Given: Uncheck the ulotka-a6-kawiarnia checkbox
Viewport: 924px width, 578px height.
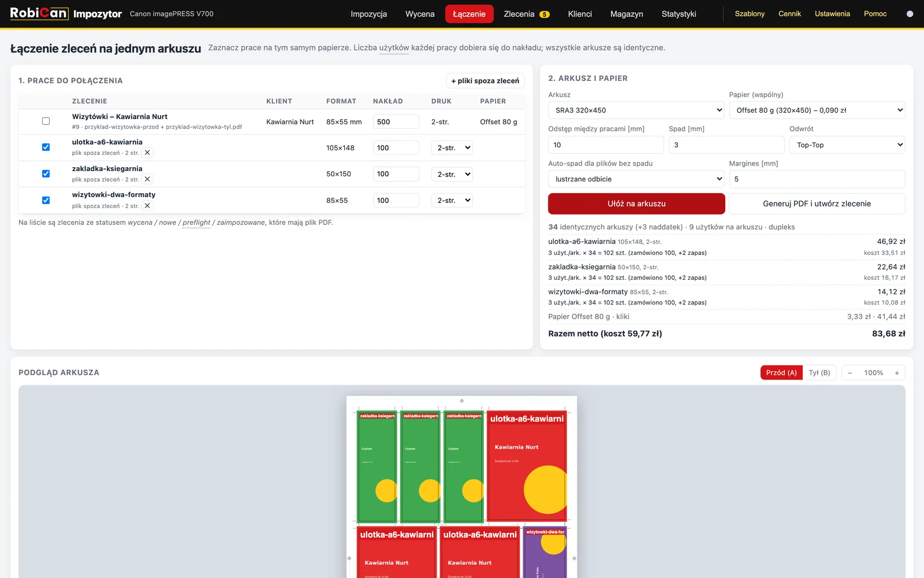Looking at the screenshot, I should click(x=46, y=147).
